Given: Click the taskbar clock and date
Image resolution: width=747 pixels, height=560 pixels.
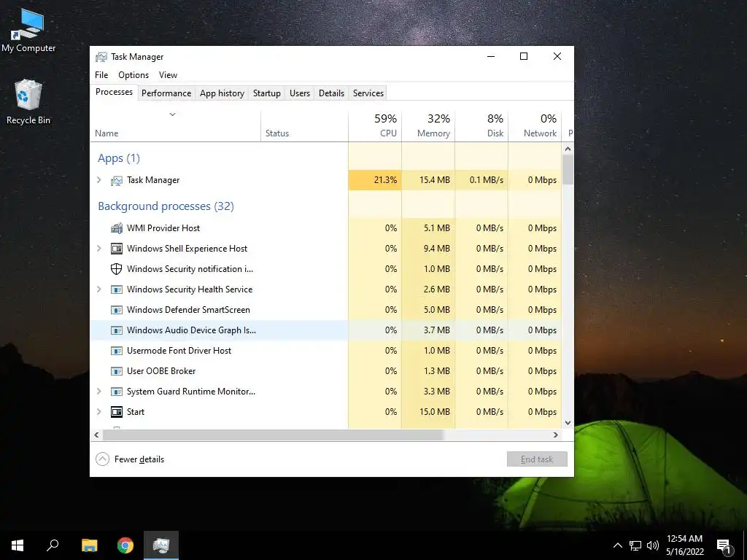Looking at the screenshot, I should pos(684,545).
